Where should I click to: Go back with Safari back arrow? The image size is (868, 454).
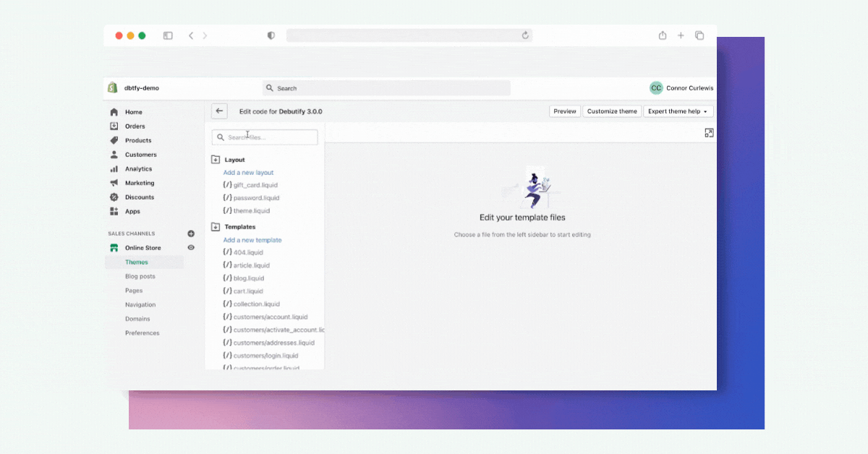click(191, 35)
